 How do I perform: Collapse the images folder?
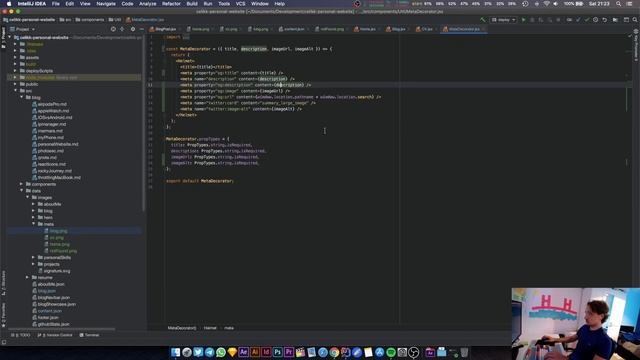(28, 198)
